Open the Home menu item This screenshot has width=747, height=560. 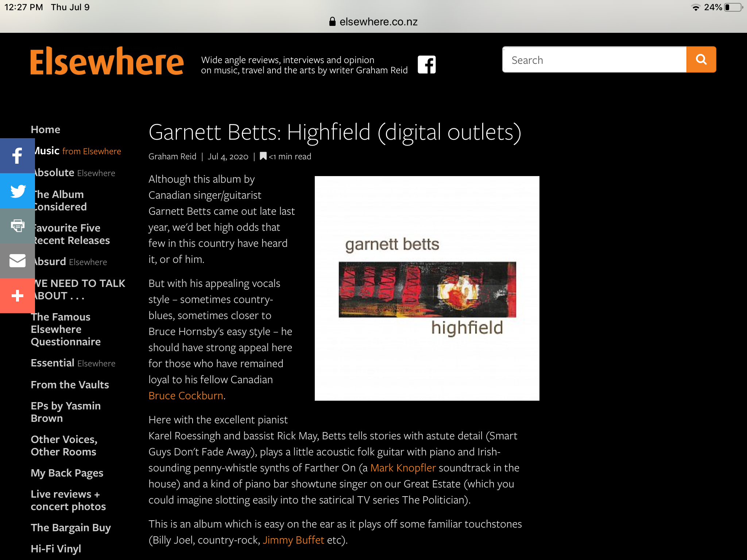[x=46, y=129]
